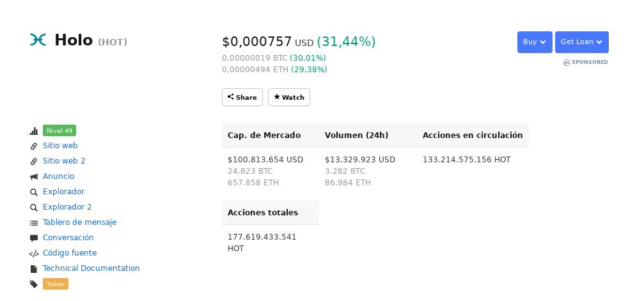Screen dimensions: 644x301
Task: Click the tag icon beside the Token badge
Action: tap(34, 284)
